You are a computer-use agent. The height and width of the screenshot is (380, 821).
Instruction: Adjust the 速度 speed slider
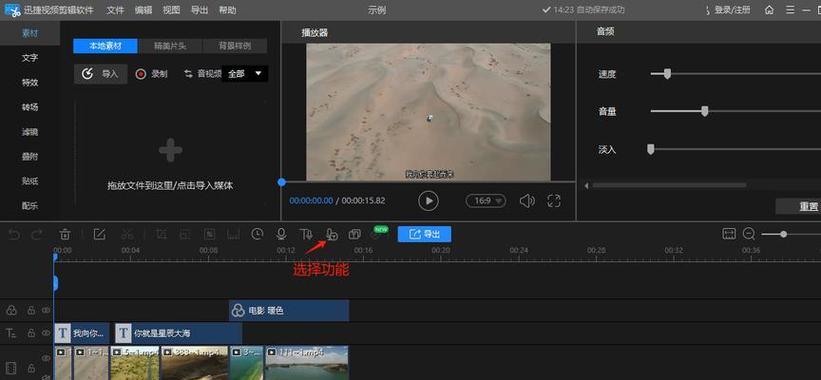667,74
